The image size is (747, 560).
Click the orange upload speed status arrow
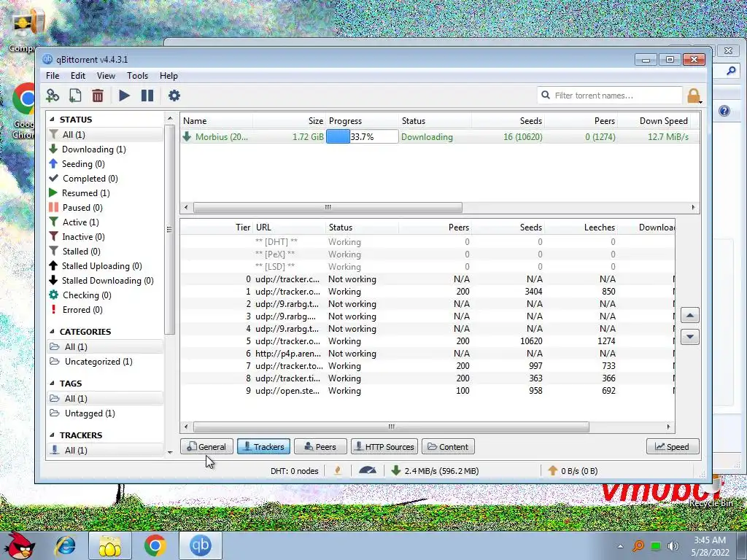click(553, 471)
